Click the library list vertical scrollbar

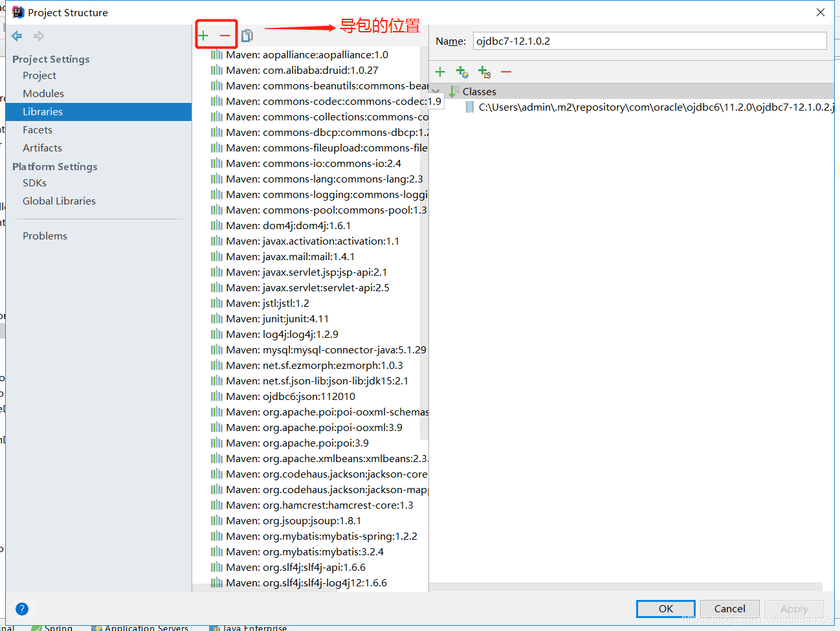(x=424, y=243)
